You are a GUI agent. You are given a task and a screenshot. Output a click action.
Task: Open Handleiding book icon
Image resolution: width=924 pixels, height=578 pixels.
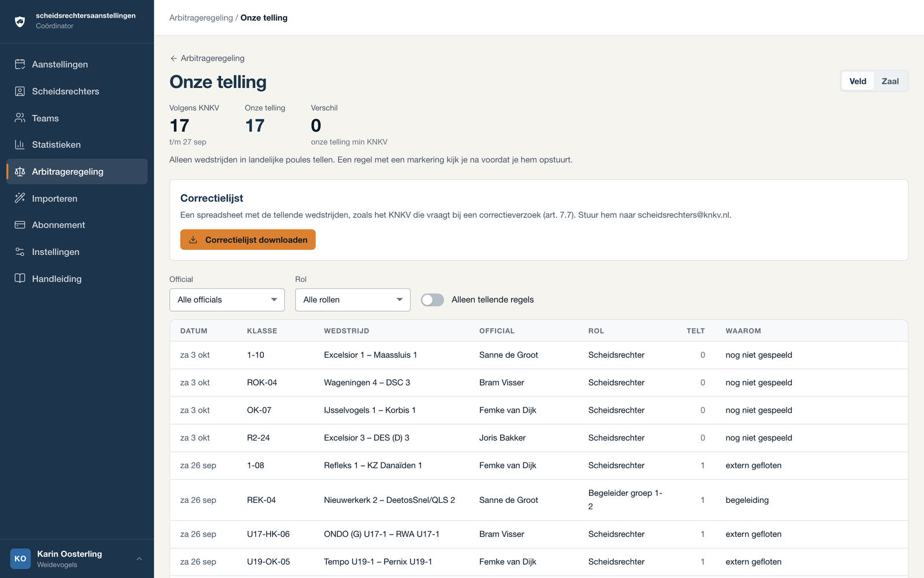coord(20,279)
